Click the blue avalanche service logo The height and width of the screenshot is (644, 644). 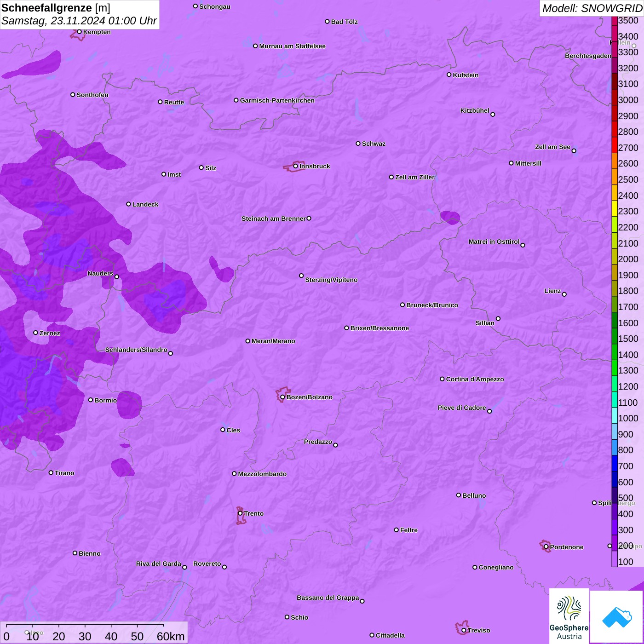pyautogui.click(x=616, y=617)
